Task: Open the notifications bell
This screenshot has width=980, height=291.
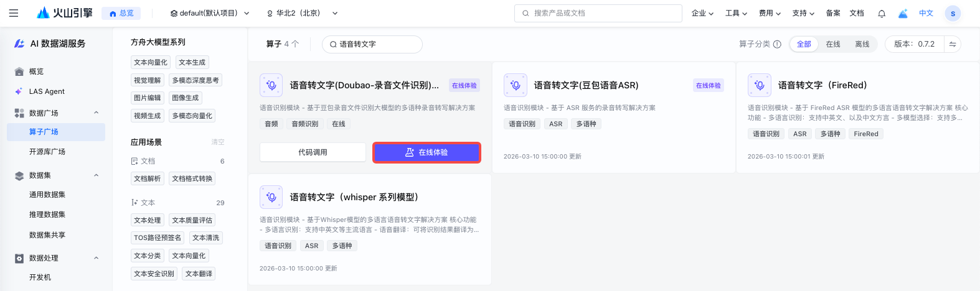Action: tap(882, 13)
